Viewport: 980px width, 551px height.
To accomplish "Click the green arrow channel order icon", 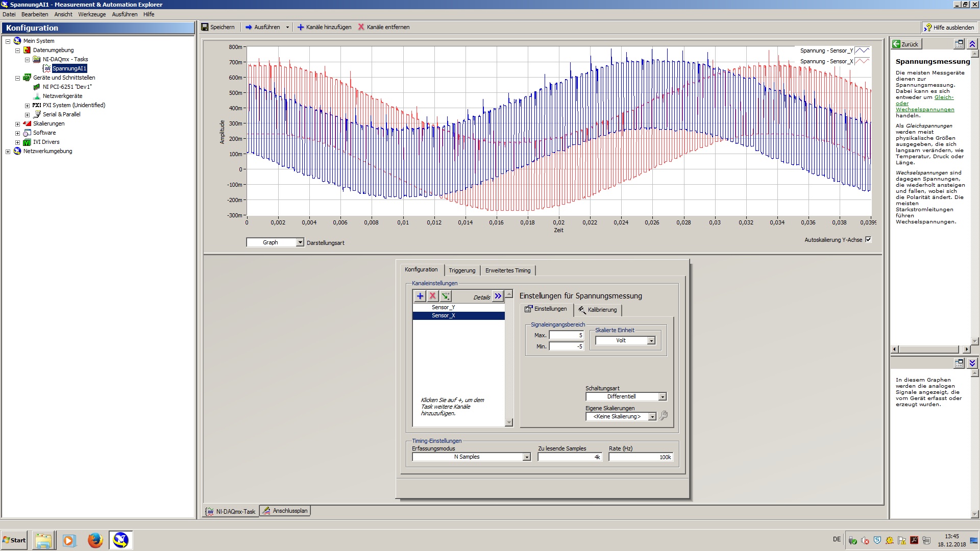I will coord(446,296).
